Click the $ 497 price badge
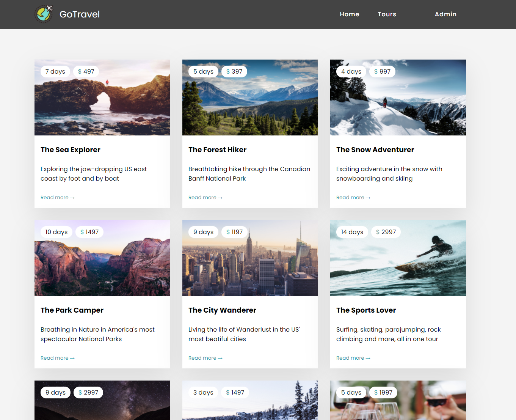The height and width of the screenshot is (420, 516). point(86,71)
